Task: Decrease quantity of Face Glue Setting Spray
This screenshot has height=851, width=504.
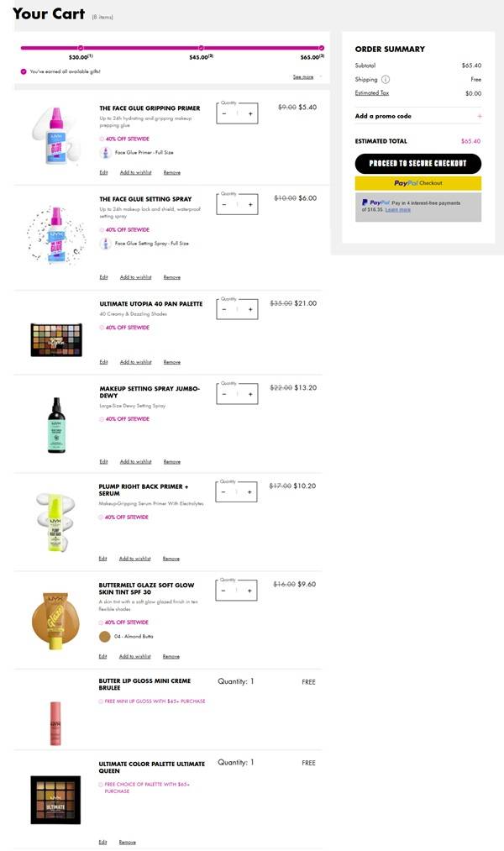Action: point(224,204)
